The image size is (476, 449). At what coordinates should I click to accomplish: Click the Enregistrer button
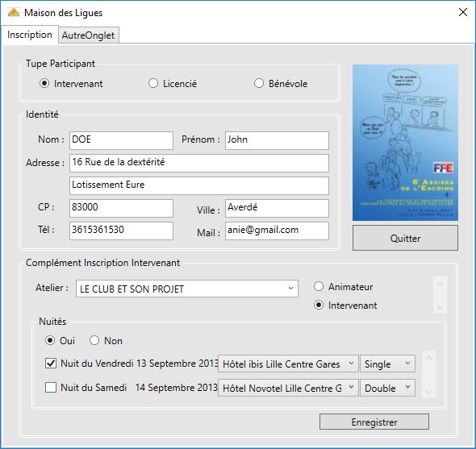coord(374,422)
